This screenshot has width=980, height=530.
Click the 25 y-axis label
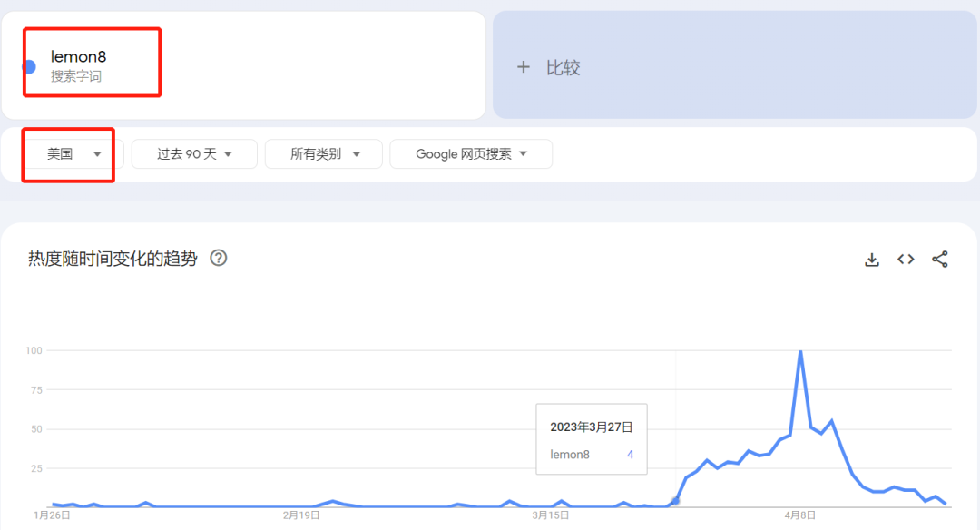click(36, 469)
